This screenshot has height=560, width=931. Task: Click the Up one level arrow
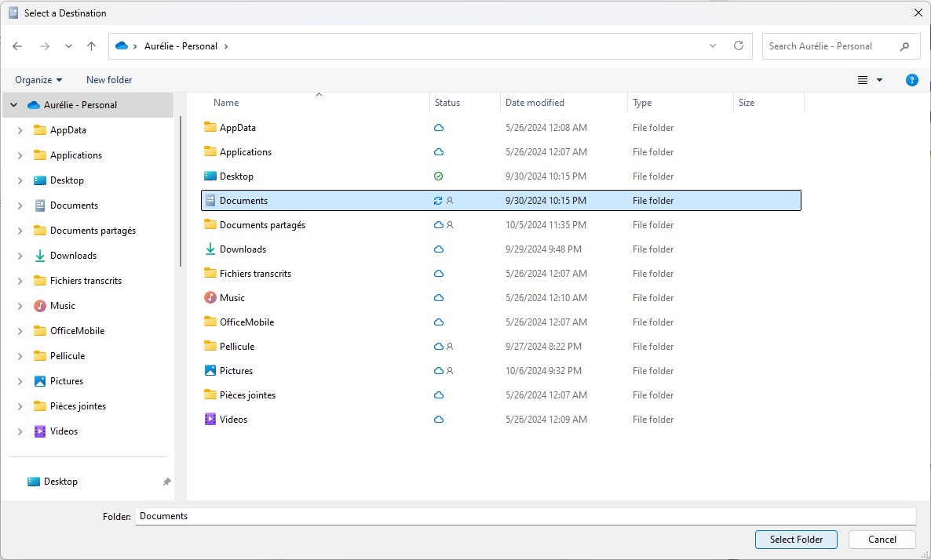[91, 46]
